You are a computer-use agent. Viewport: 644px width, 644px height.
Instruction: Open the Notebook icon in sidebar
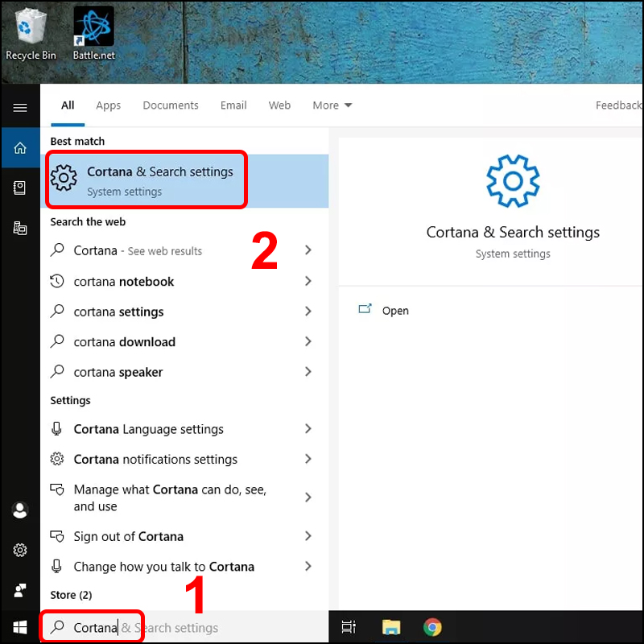pyautogui.click(x=19, y=188)
